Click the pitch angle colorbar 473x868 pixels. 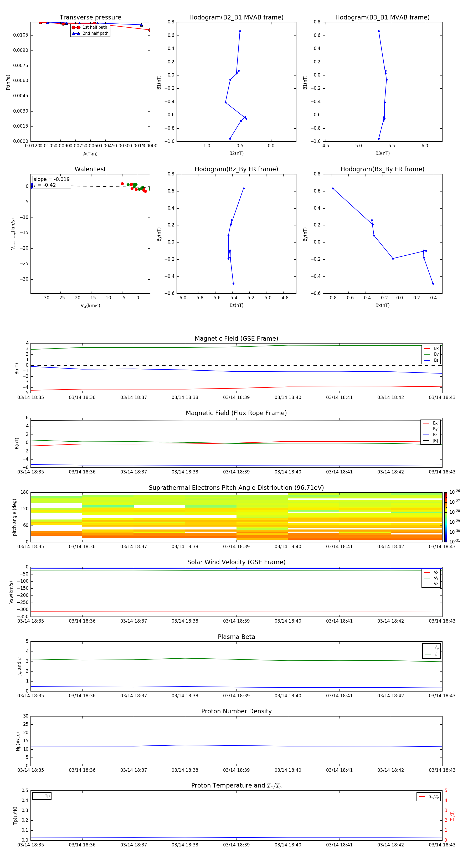tap(446, 517)
